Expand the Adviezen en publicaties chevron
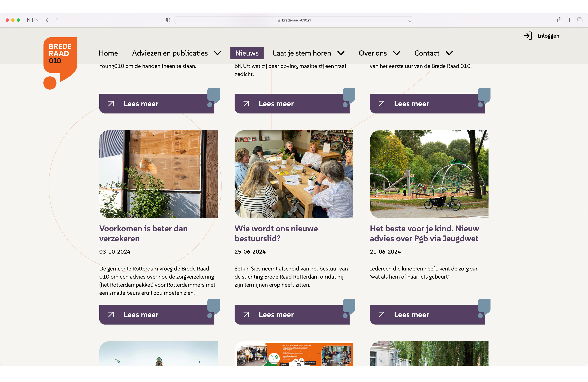 click(x=217, y=53)
